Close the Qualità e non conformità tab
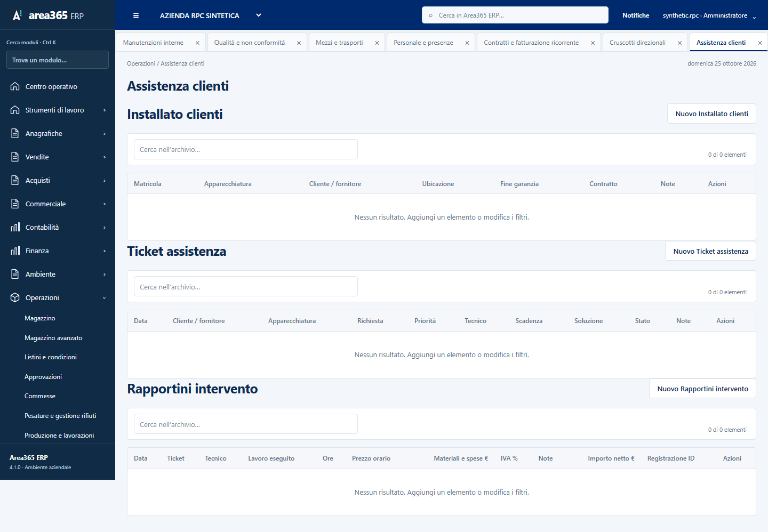 (x=299, y=43)
